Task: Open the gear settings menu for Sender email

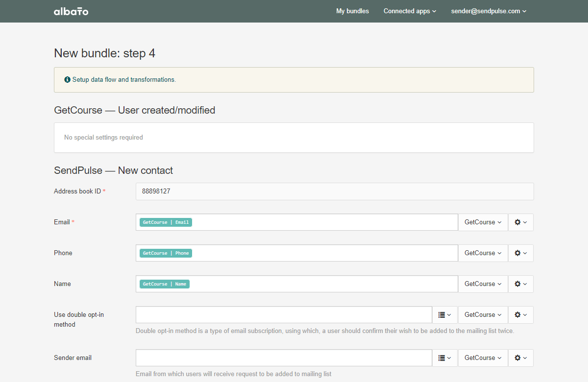Action: (520, 358)
